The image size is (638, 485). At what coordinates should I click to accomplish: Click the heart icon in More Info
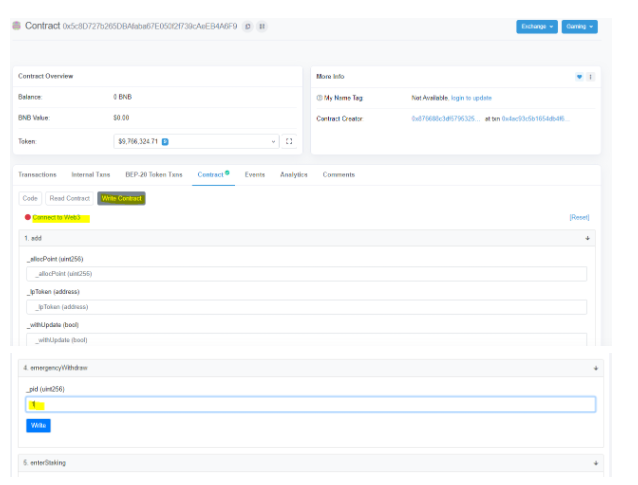[x=579, y=76]
